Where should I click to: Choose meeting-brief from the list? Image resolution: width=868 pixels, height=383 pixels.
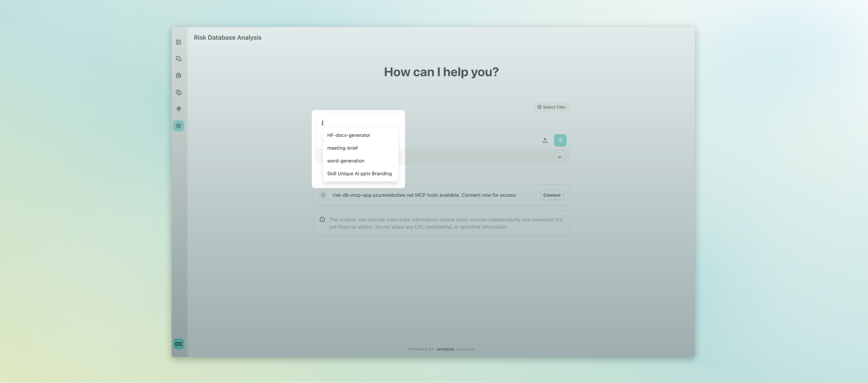(x=361, y=148)
